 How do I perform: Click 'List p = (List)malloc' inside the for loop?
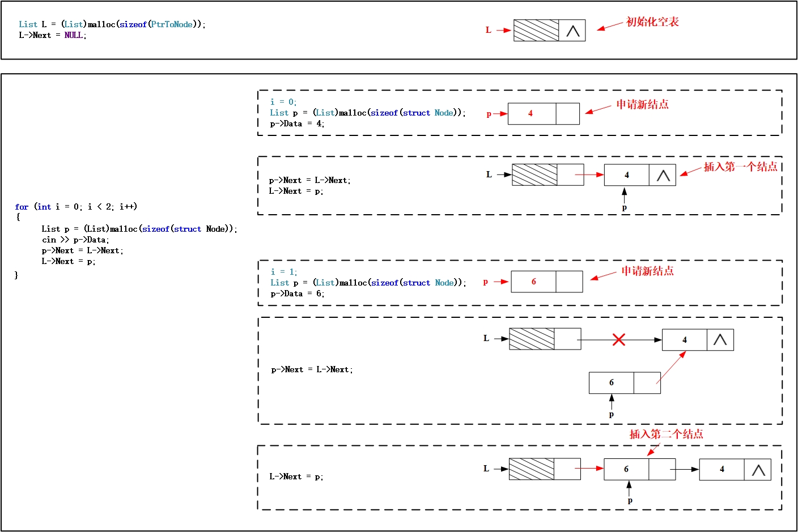139,229
